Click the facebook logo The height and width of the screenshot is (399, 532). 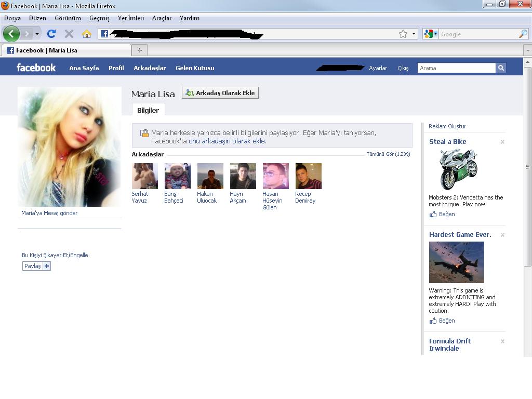click(x=36, y=68)
